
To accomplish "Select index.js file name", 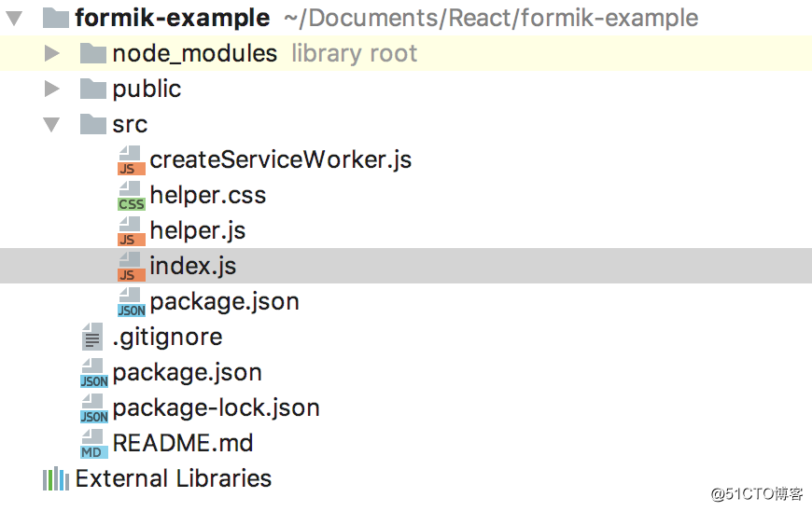I will click(192, 267).
